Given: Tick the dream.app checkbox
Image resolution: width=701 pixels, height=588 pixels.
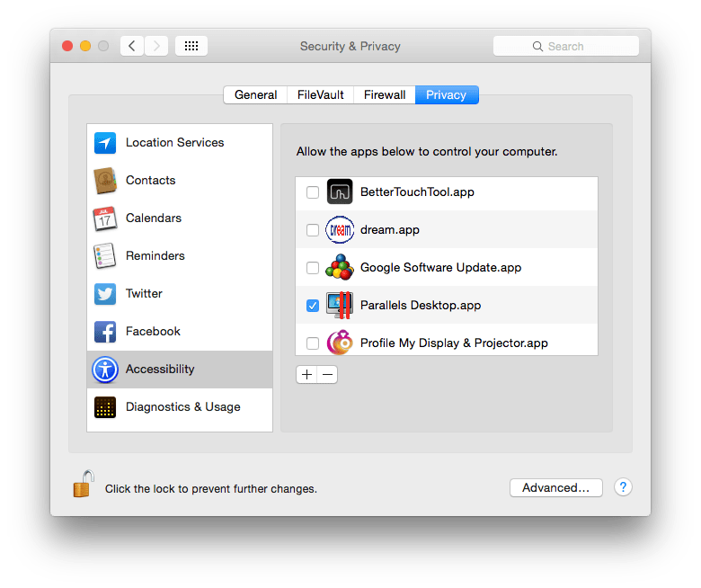Looking at the screenshot, I should tap(312, 230).
